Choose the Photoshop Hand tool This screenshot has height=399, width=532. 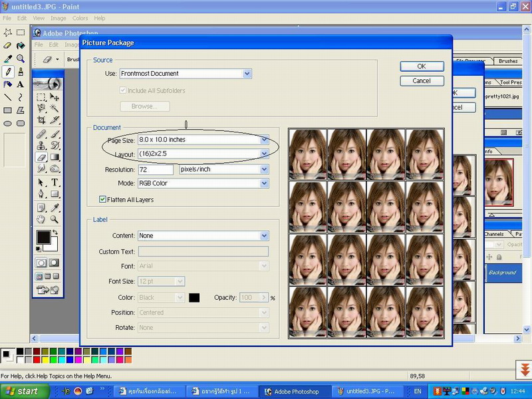pyautogui.click(x=41, y=219)
